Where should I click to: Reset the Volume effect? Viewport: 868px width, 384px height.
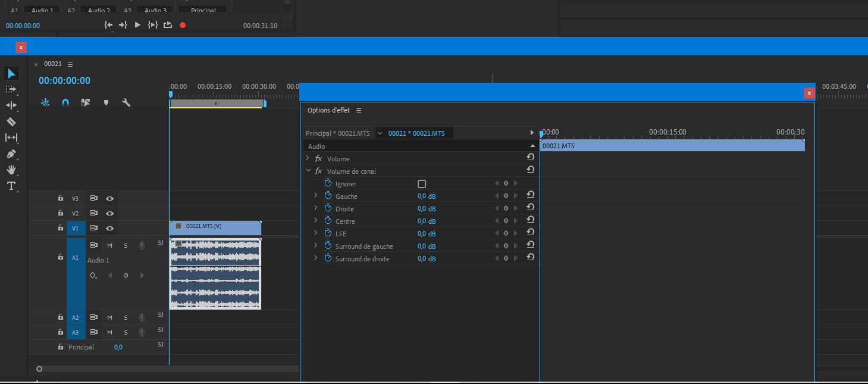click(530, 157)
